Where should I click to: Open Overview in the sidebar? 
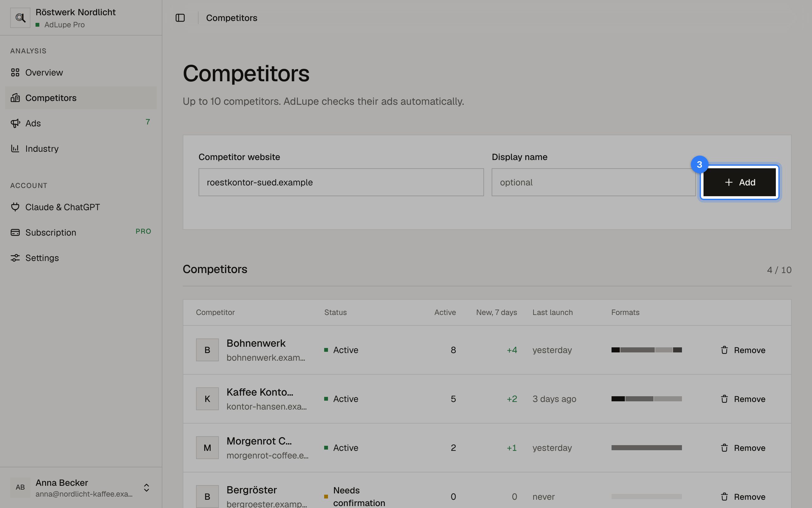(81, 72)
